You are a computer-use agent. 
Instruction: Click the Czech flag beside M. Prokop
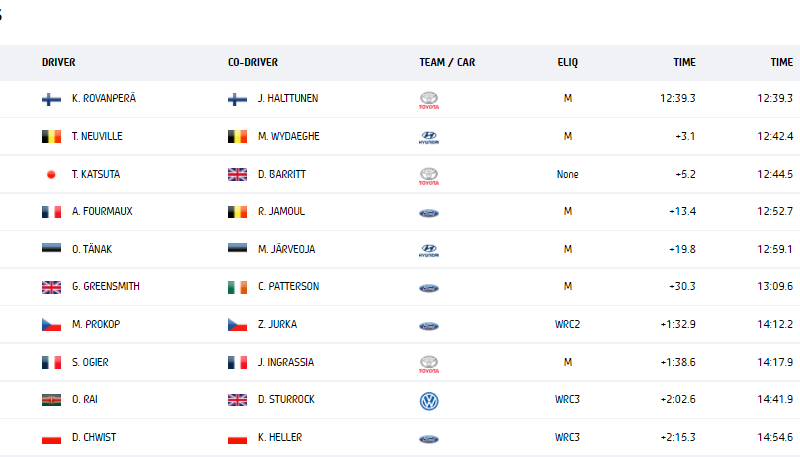click(51, 324)
